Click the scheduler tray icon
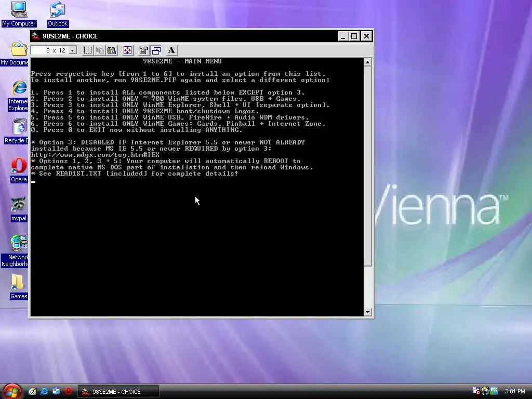 [476, 391]
